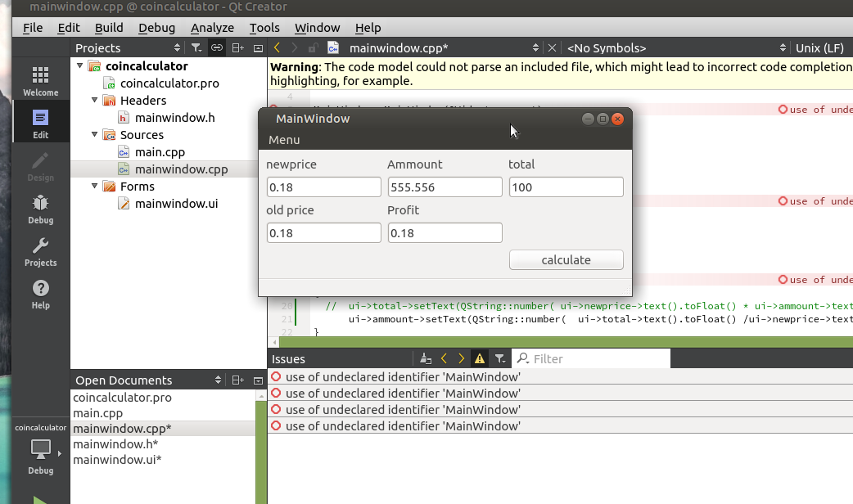Open the Edit menu
The height and width of the screenshot is (504, 853).
[x=69, y=28]
